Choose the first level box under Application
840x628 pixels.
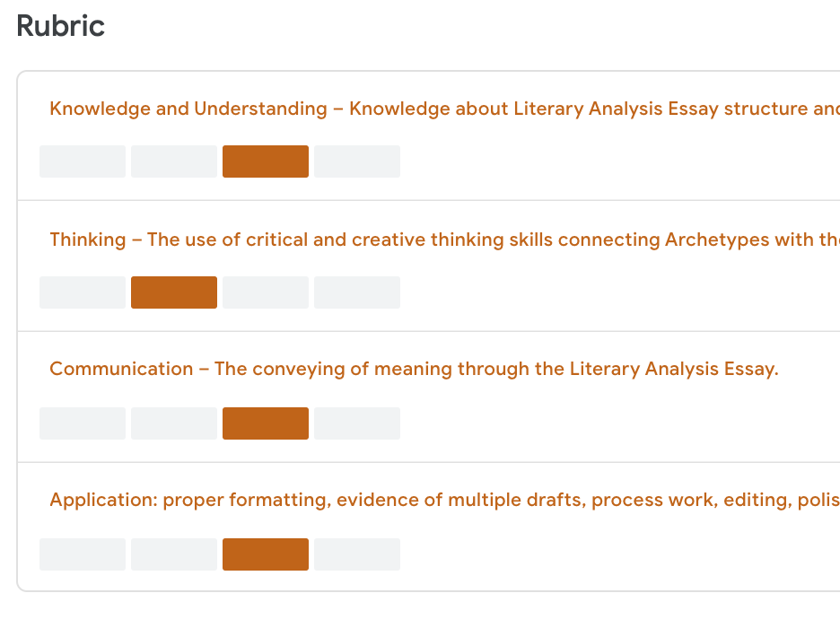tap(83, 554)
